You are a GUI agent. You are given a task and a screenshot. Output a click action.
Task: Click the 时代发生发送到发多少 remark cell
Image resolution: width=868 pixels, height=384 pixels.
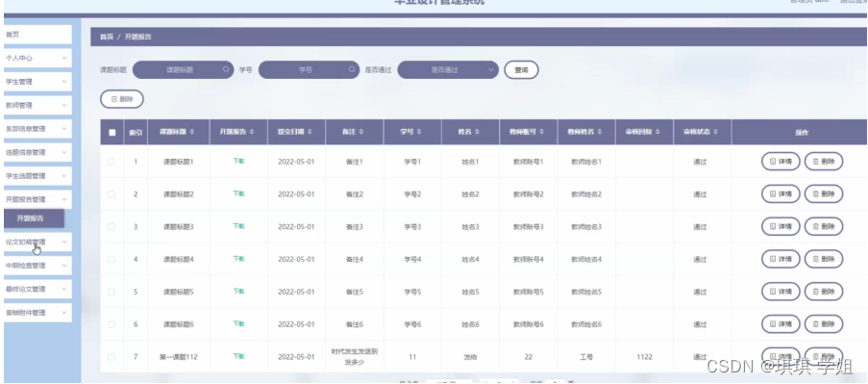[355, 357]
